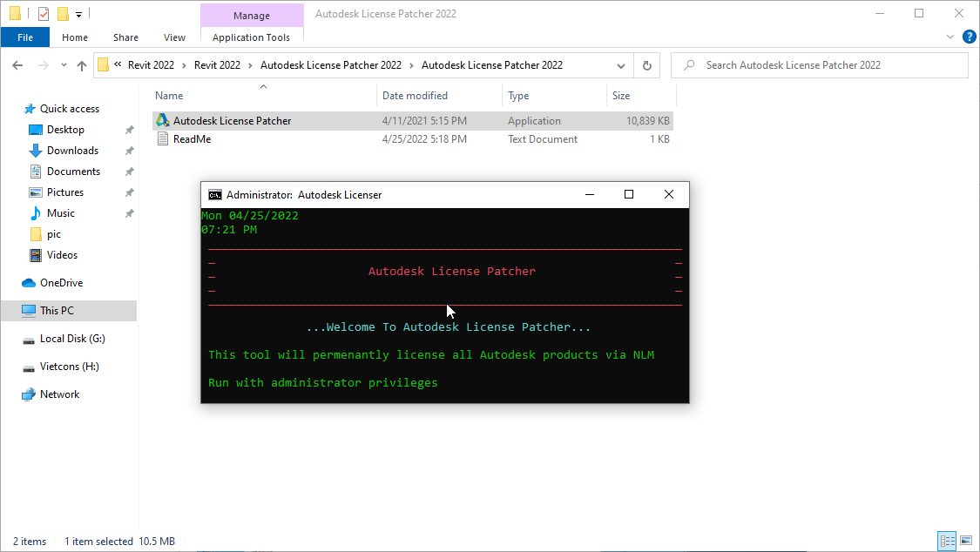Open the Downloads folder in sidebar

72,151
